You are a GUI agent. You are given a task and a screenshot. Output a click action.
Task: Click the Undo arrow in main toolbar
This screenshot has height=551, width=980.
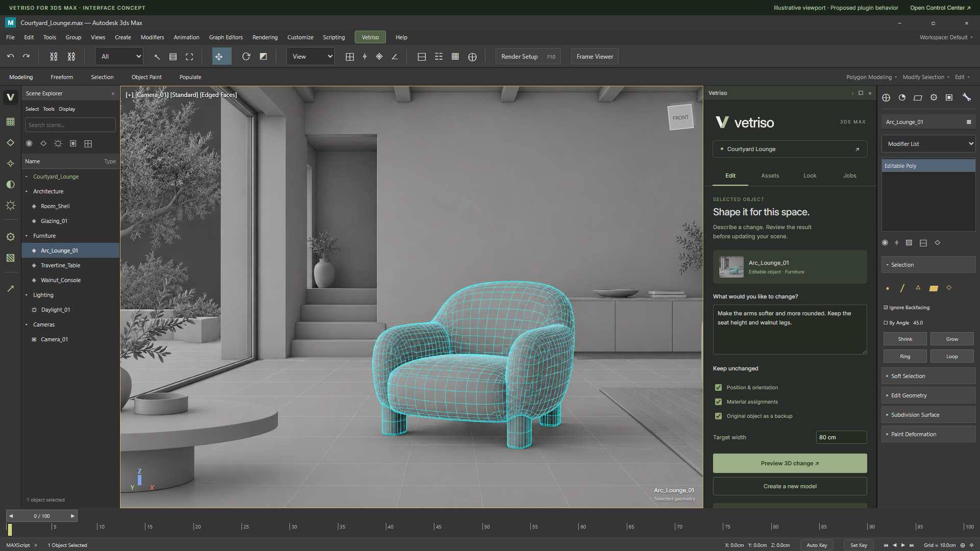pos(11,56)
